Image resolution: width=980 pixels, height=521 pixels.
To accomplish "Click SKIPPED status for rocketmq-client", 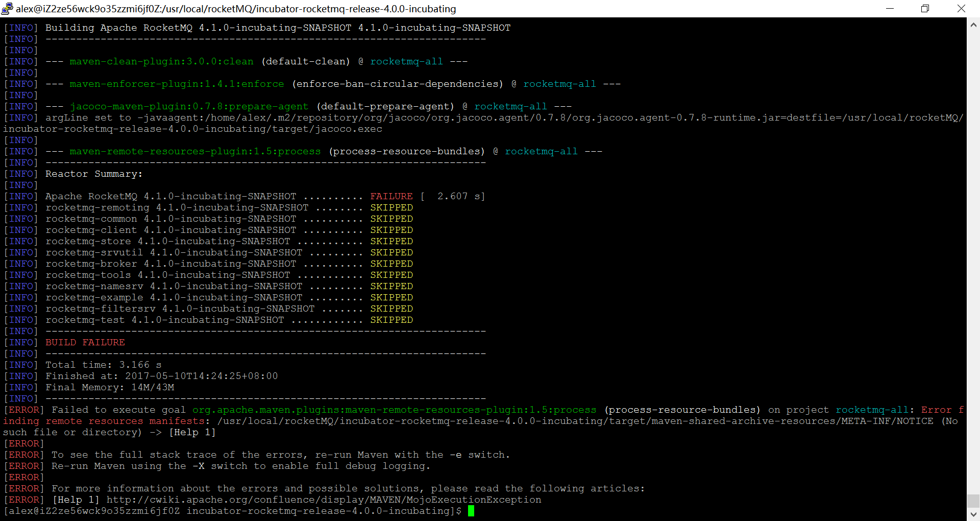I will [391, 230].
